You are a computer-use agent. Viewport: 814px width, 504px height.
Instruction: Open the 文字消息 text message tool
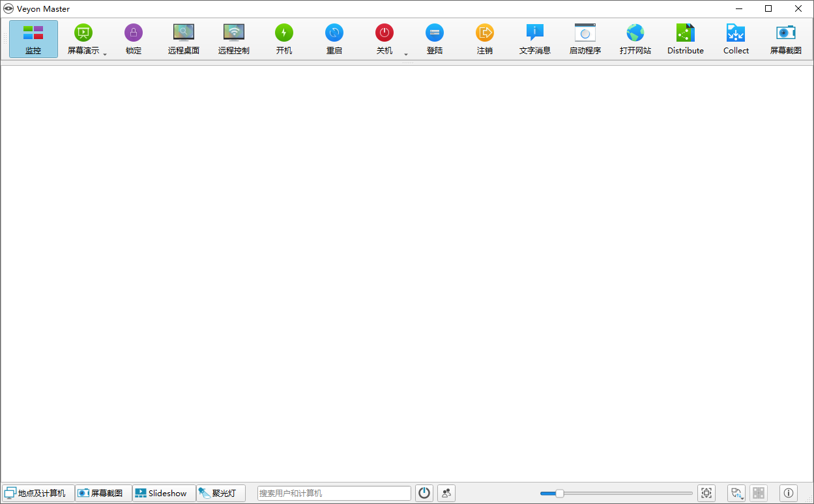pyautogui.click(x=535, y=39)
